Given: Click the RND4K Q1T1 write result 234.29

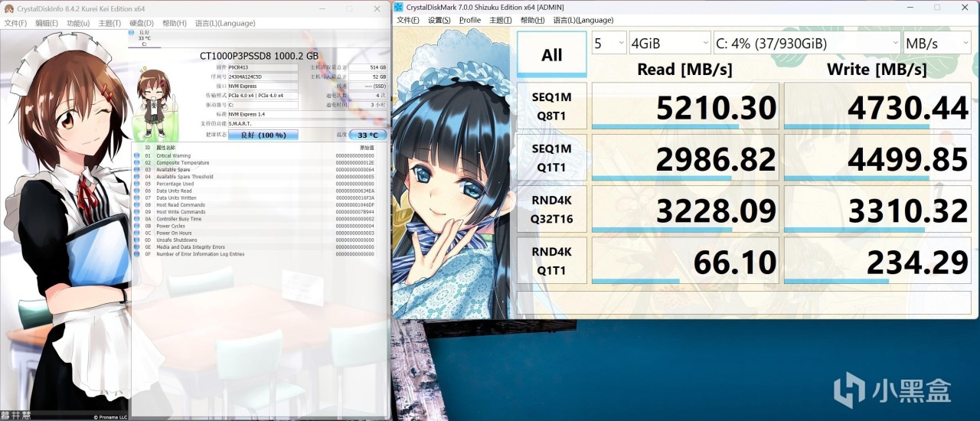Looking at the screenshot, I should pos(877,260).
